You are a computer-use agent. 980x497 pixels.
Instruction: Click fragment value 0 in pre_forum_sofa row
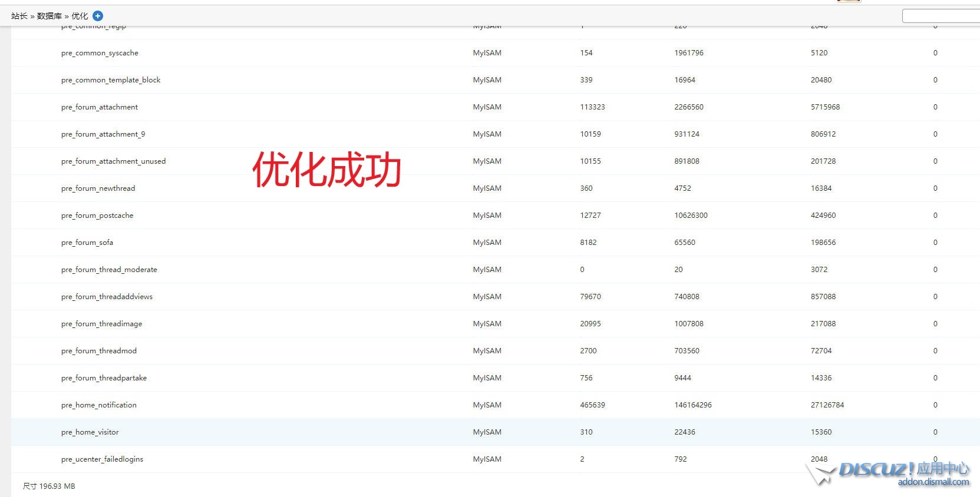pos(935,243)
